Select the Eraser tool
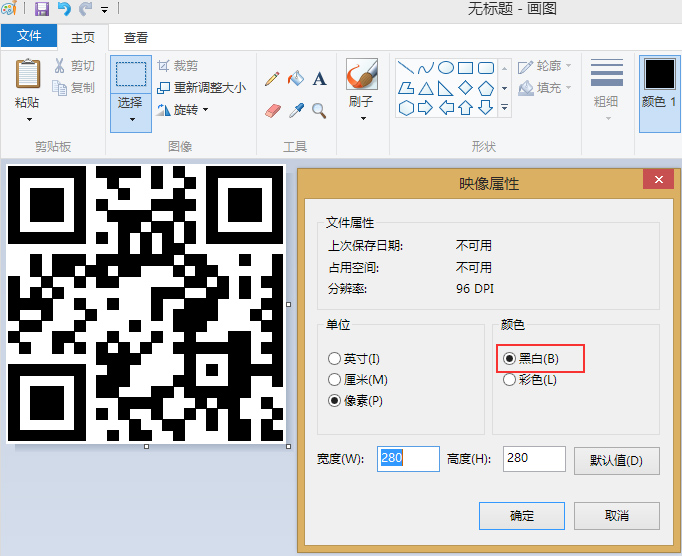Screen dimensions: 682x556 coord(272,111)
